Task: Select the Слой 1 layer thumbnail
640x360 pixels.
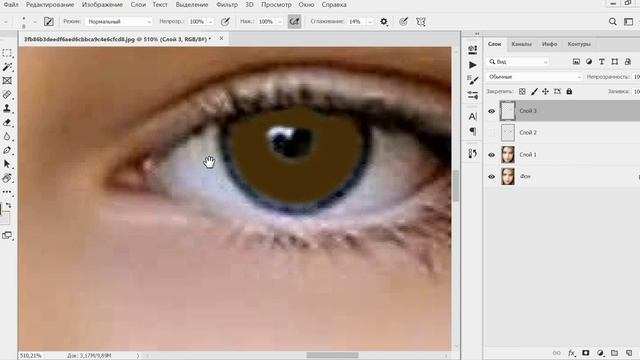Action: (x=508, y=155)
